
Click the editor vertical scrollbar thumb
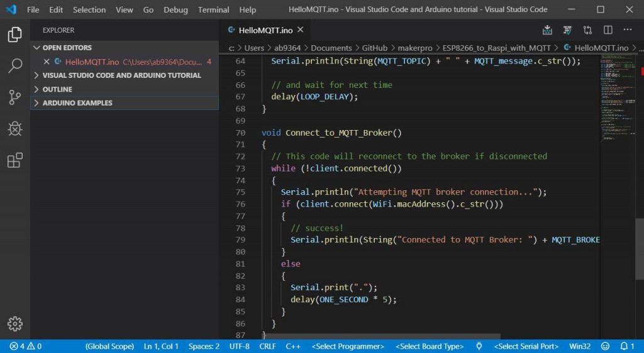click(x=640, y=249)
